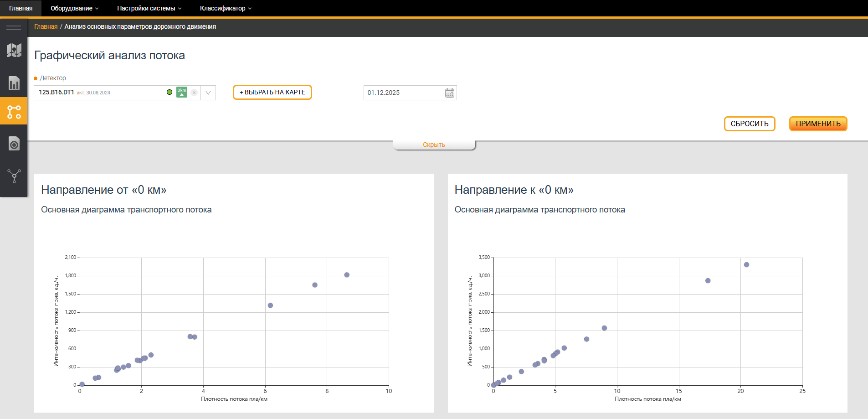Viewport: 868px width, 419px height.
Task: Click the СБРОСИТЬ button
Action: click(750, 124)
